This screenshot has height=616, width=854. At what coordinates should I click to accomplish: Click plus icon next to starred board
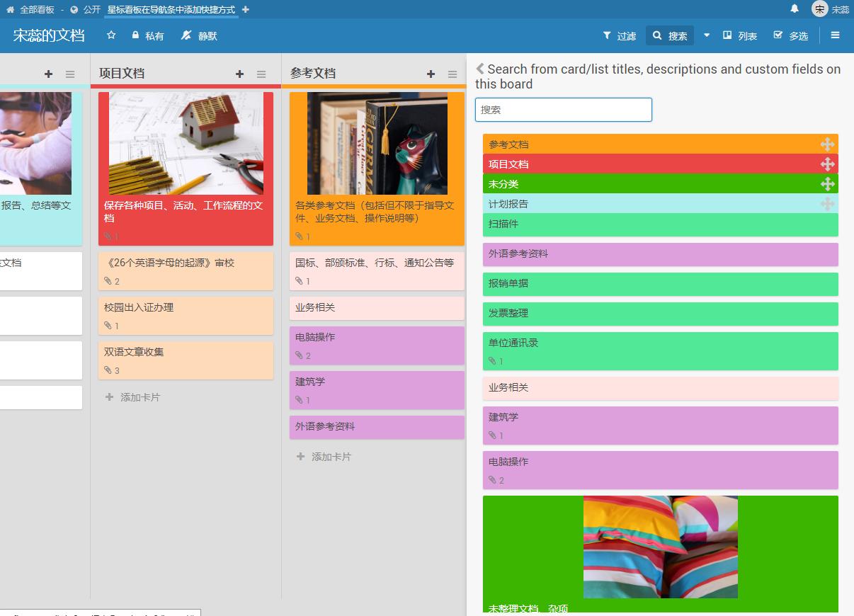coord(246,9)
